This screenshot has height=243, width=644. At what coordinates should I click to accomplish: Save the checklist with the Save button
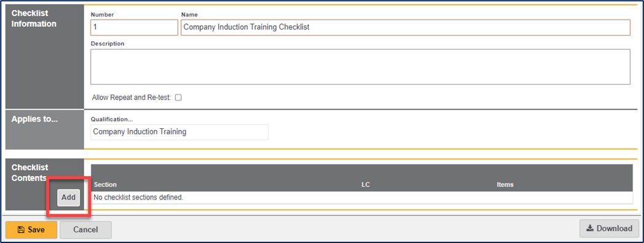click(31, 230)
